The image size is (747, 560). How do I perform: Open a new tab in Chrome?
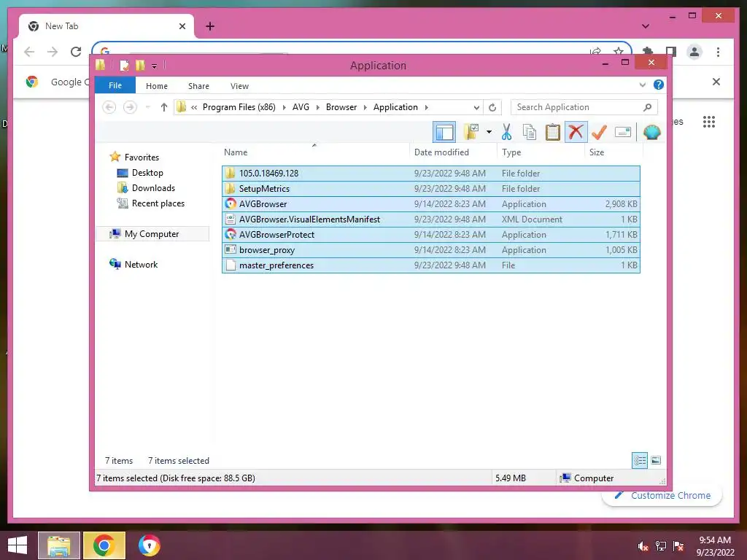[x=210, y=26]
